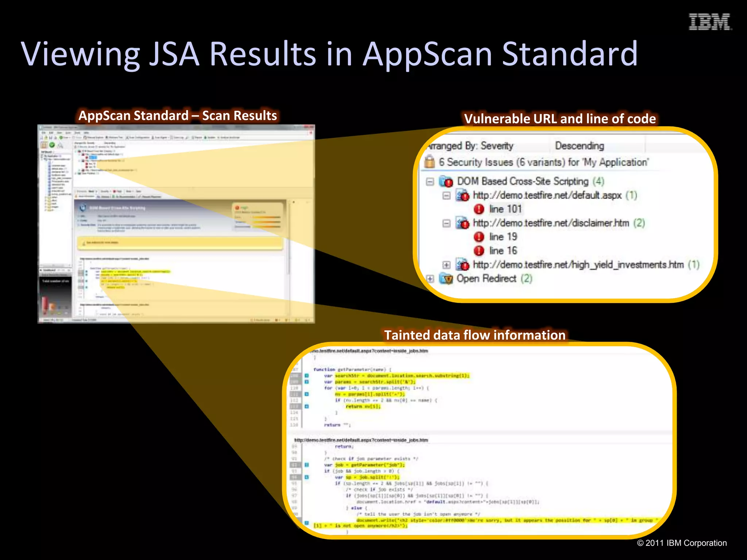This screenshot has width=747, height=560.
Task: Click the red high-severity icon for line 101
Action: (479, 209)
